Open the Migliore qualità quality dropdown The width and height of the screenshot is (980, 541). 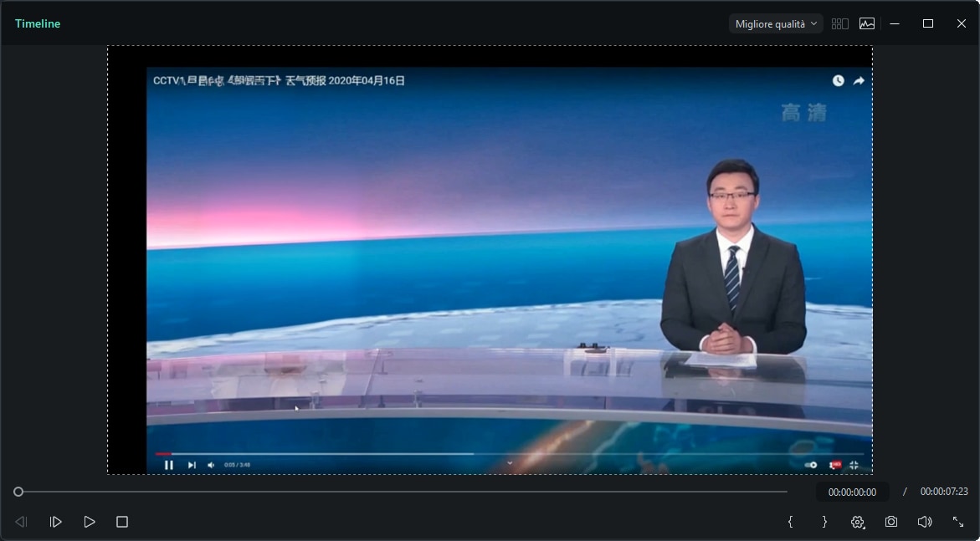point(776,24)
